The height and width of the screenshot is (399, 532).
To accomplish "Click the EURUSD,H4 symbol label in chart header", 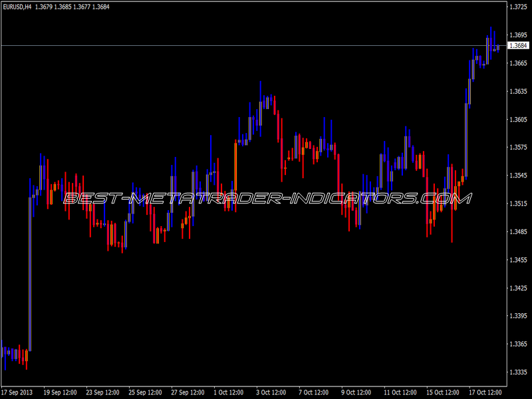I will coord(17,7).
